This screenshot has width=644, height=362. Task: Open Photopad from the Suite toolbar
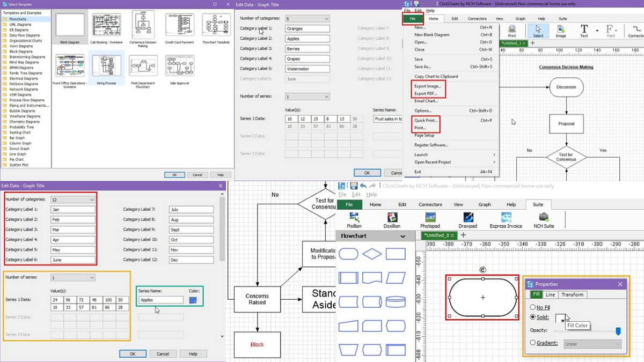430,220
